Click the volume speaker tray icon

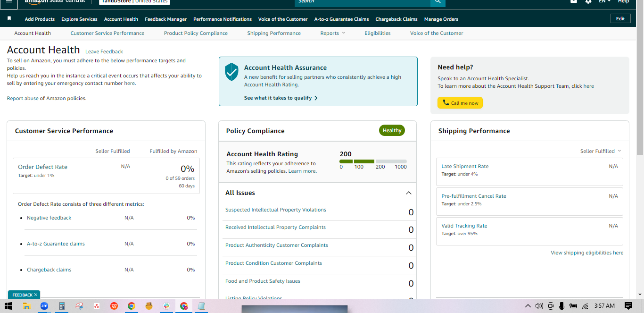[x=539, y=306]
